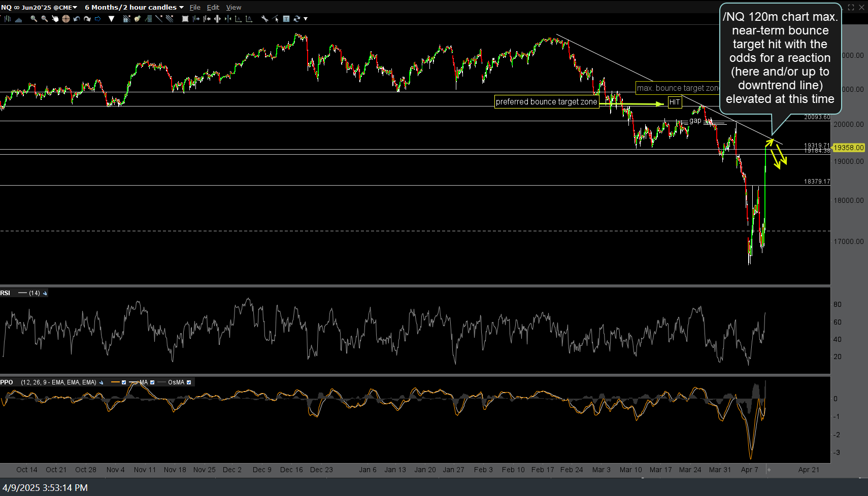The height and width of the screenshot is (496, 868).
Task: Disable the OsMA histogram checkbox
Action: coord(189,382)
